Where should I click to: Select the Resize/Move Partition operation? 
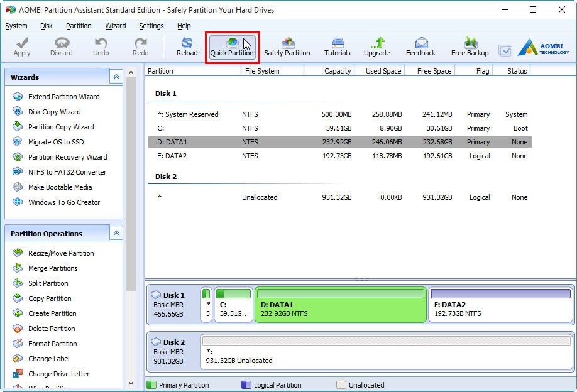tap(61, 253)
